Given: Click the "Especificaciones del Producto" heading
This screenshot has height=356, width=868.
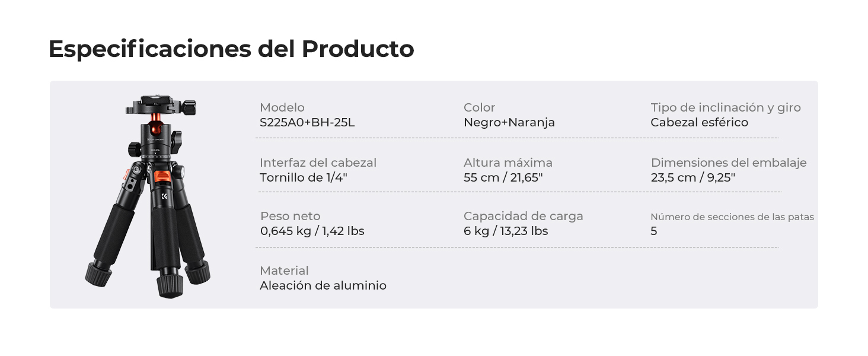Looking at the screenshot, I should pos(231,49).
